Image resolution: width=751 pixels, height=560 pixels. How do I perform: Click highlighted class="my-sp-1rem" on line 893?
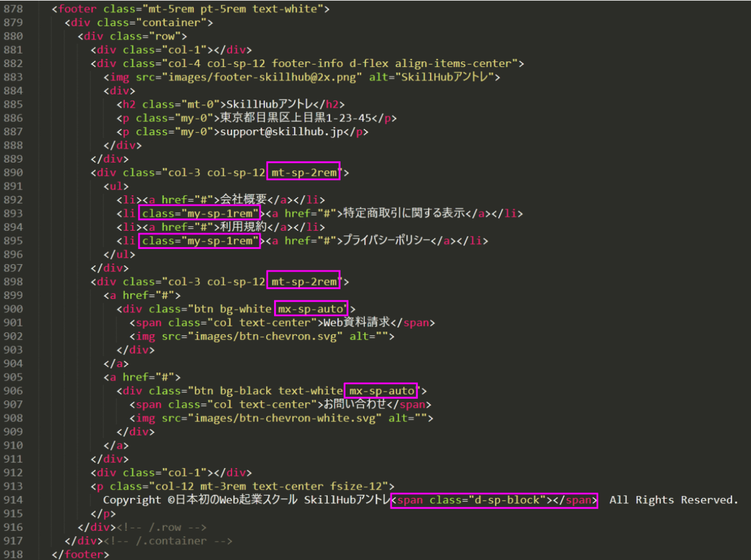(x=199, y=214)
